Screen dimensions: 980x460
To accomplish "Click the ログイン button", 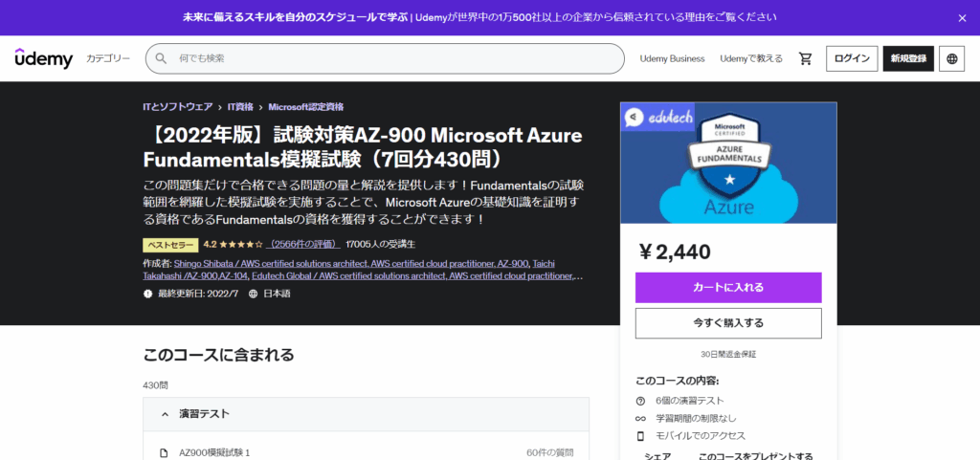I will (851, 58).
